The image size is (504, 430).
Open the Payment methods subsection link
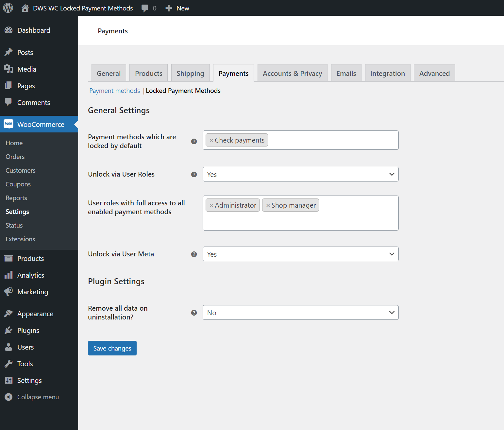point(114,91)
